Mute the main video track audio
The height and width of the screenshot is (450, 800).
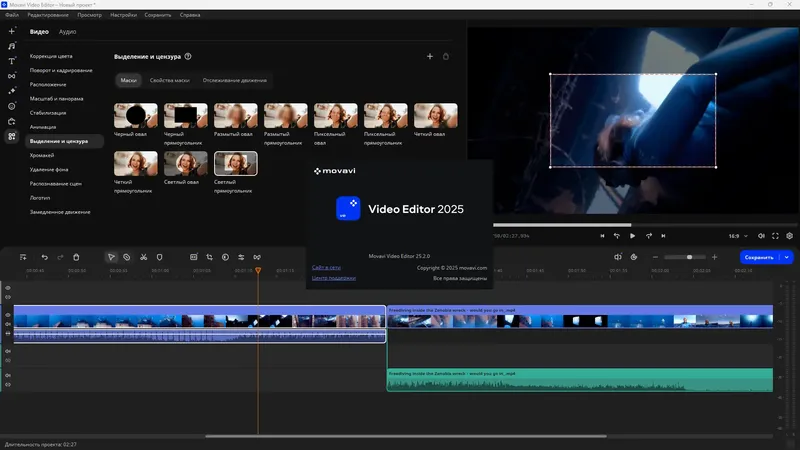(x=8, y=324)
